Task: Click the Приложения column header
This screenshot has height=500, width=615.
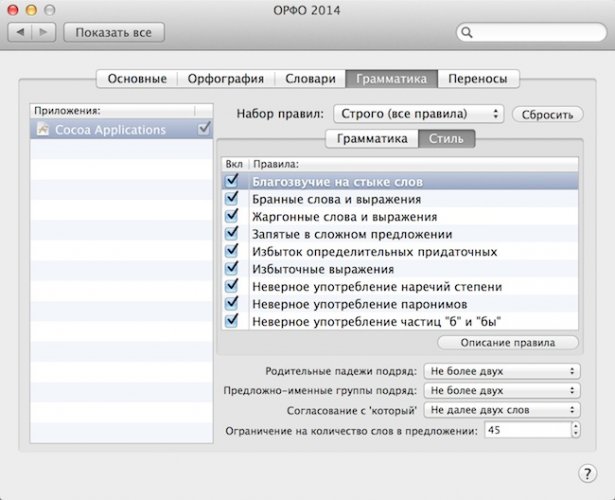Action: (112, 111)
